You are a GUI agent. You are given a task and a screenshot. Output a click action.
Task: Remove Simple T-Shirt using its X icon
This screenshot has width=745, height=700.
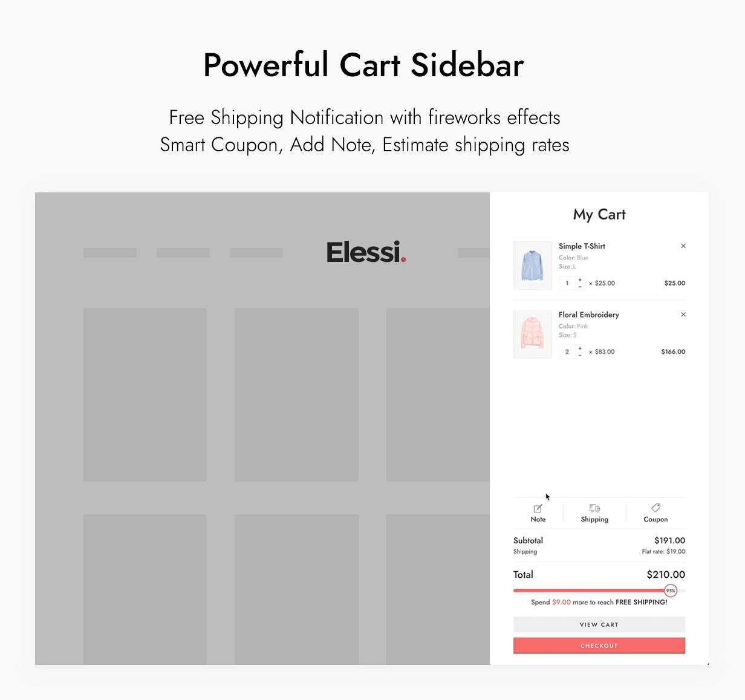tap(683, 246)
